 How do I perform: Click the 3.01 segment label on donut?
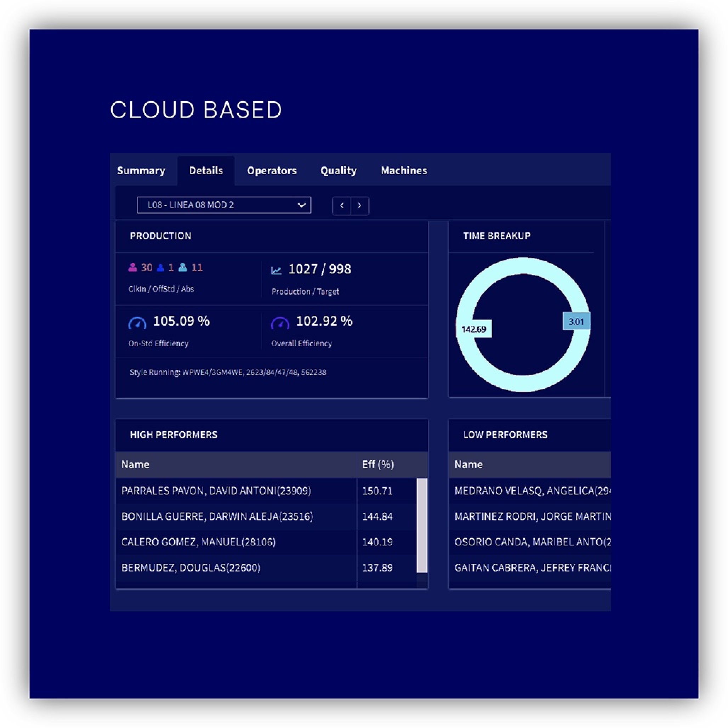pos(576,322)
